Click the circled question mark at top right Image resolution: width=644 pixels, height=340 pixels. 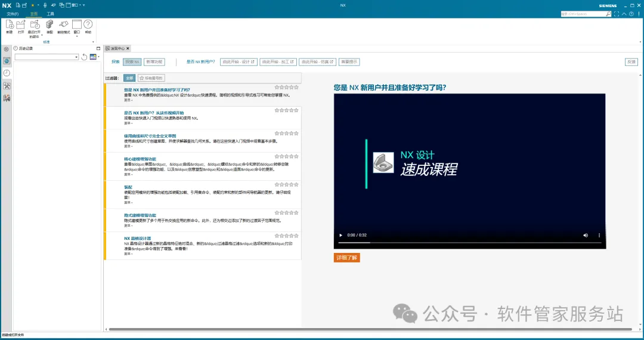pyautogui.click(x=631, y=14)
